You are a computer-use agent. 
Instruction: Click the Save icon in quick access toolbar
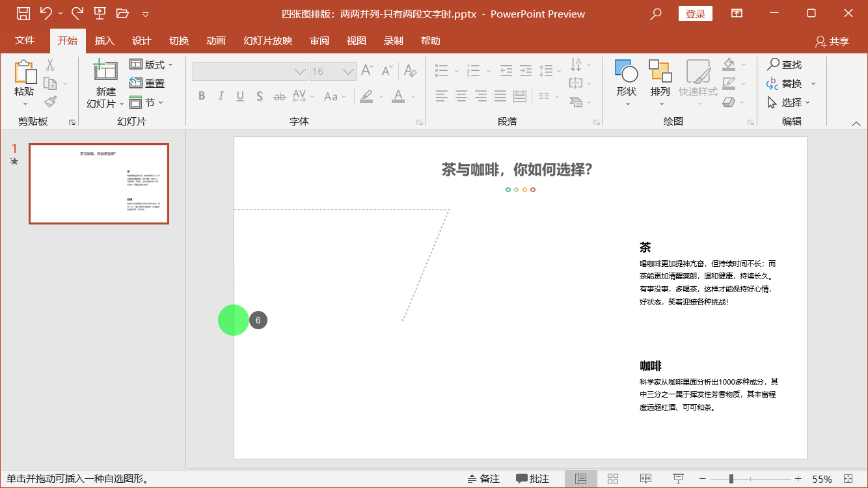coord(23,14)
